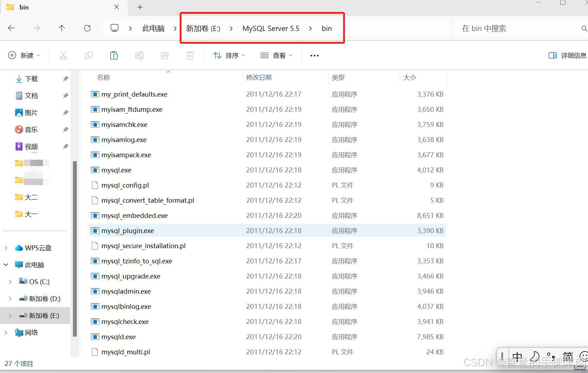The width and height of the screenshot is (588, 373).
Task: Open the 新建 dropdown menu
Action: pyautogui.click(x=24, y=55)
